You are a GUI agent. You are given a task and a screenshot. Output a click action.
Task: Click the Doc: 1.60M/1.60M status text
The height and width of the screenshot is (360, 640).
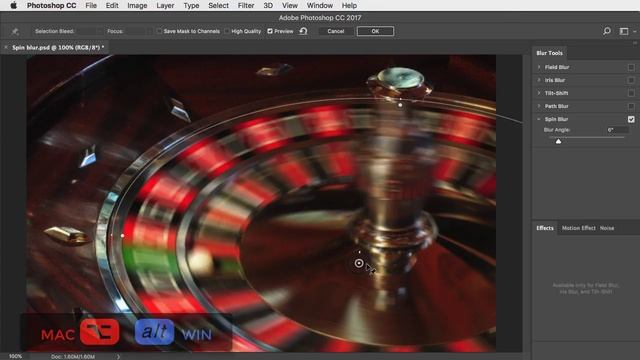click(x=73, y=357)
